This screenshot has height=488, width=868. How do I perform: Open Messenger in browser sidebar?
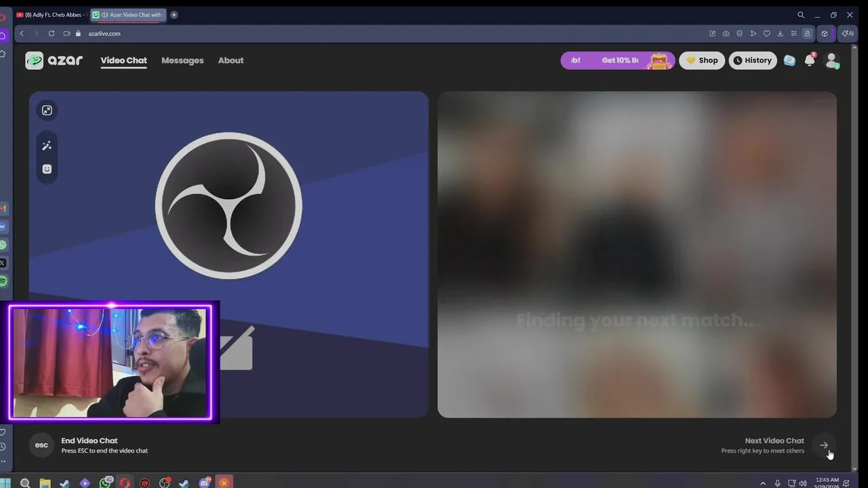[x=3, y=226]
